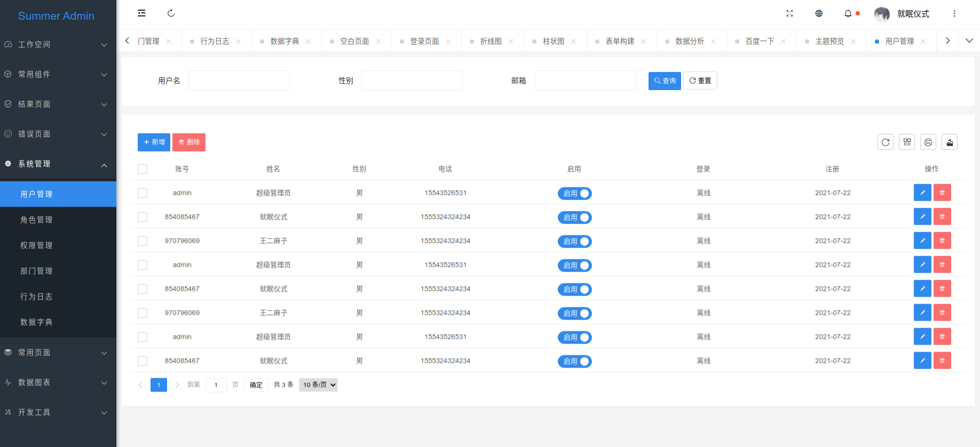Open the language globe icon
The image size is (980, 447).
pos(819,13)
